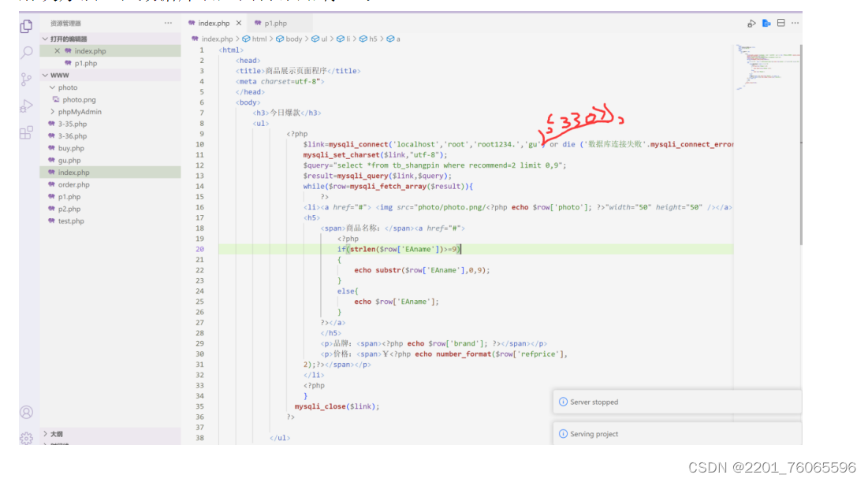The height and width of the screenshot is (482, 868).
Task: Click the h5 breadcrumb item
Action: 369,39
